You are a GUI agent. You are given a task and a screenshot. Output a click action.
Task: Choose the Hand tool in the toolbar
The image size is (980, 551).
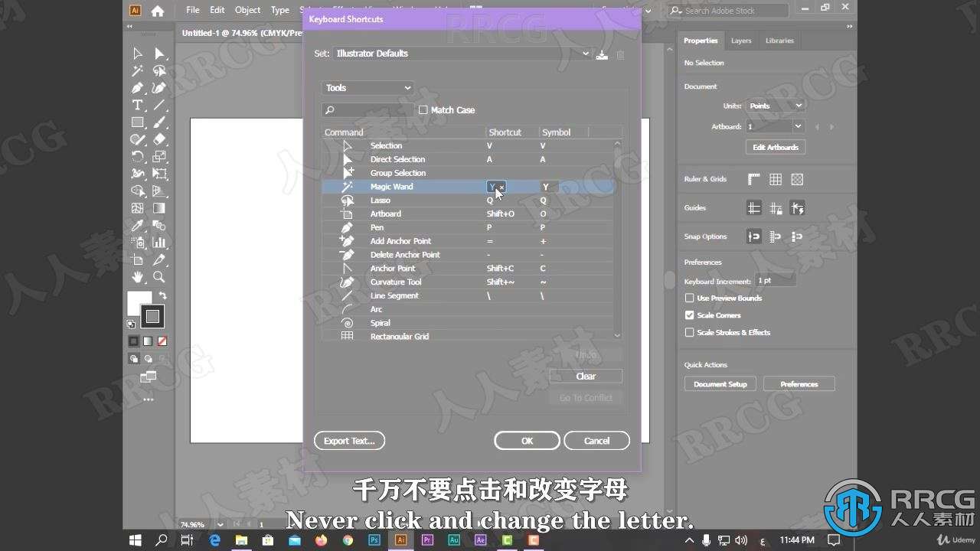[x=138, y=277]
